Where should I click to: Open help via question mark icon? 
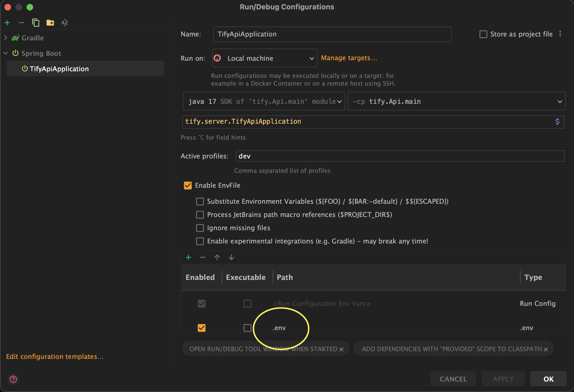click(x=13, y=379)
